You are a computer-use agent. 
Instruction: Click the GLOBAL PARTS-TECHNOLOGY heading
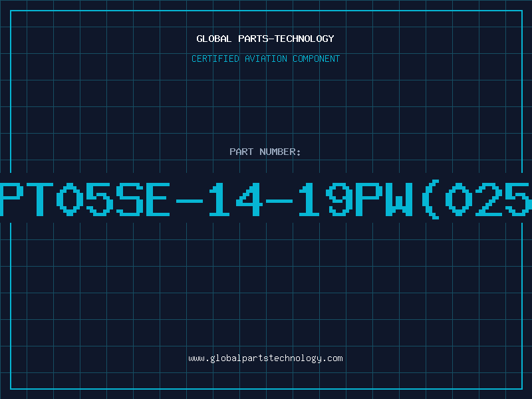(x=265, y=39)
